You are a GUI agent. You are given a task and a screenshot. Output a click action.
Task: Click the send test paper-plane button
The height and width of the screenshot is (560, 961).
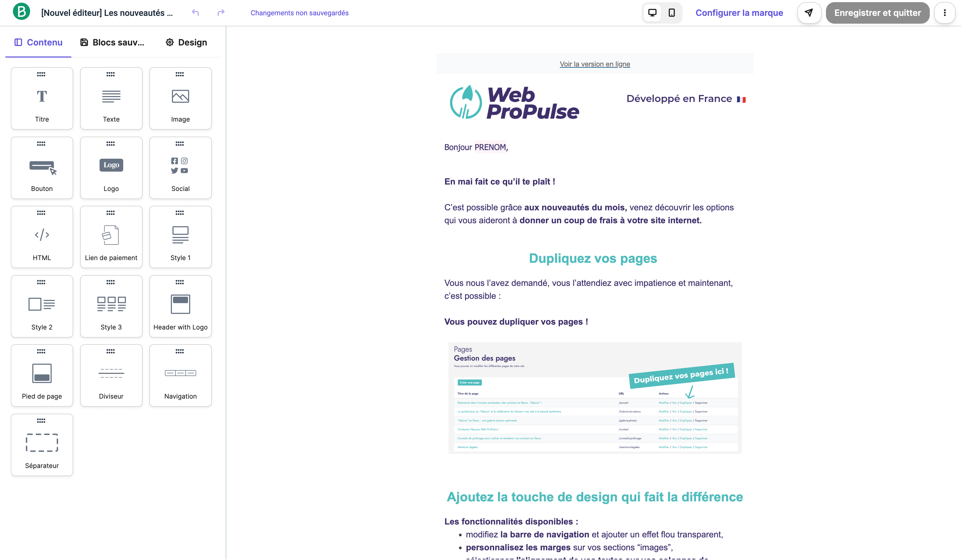tap(808, 13)
